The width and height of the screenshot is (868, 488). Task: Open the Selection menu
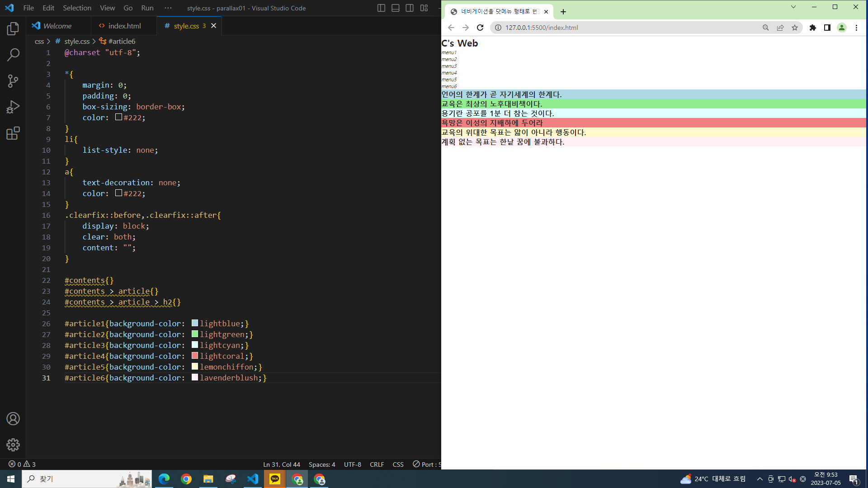(77, 8)
